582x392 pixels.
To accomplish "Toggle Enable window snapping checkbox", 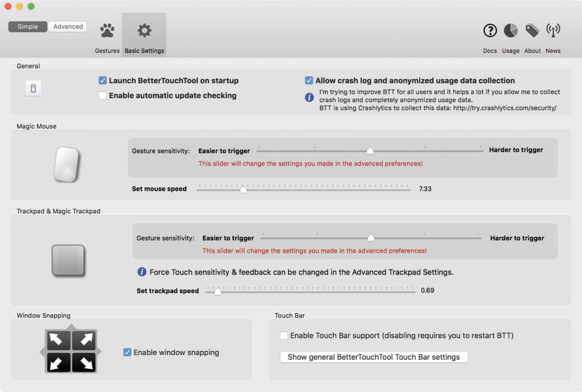I will point(127,352).
